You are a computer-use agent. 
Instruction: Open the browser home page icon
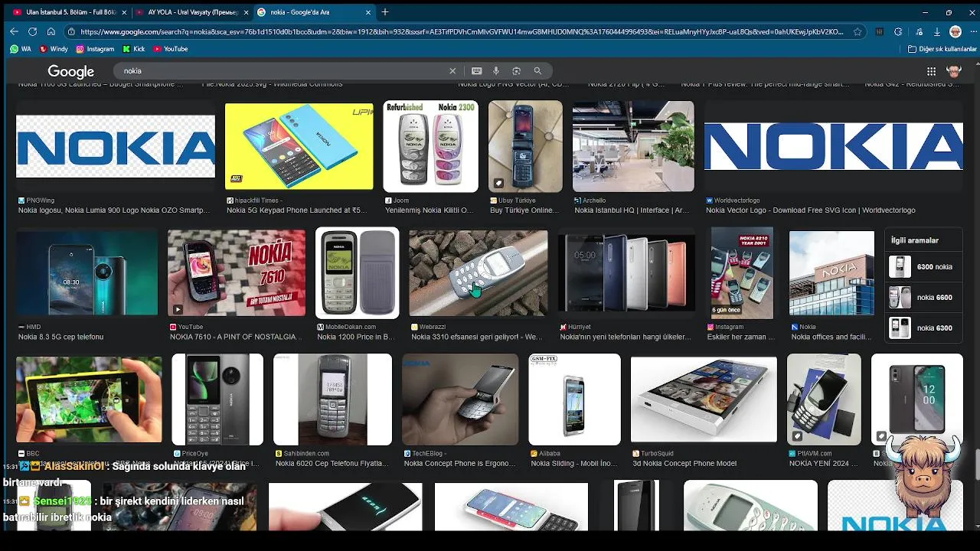point(51,31)
